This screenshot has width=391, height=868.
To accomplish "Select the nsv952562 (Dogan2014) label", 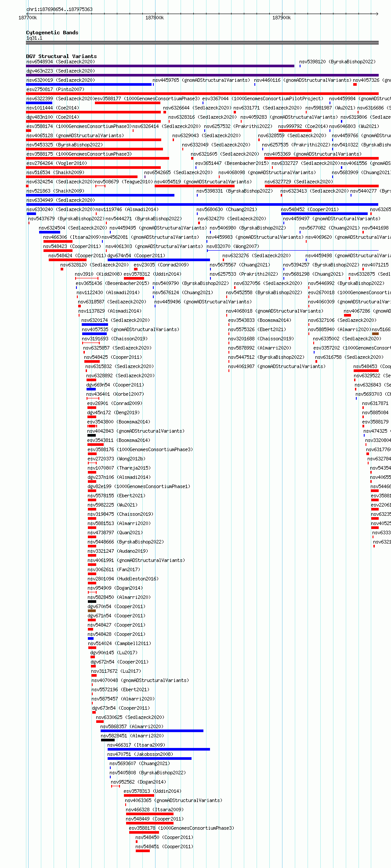I will pos(138,782).
